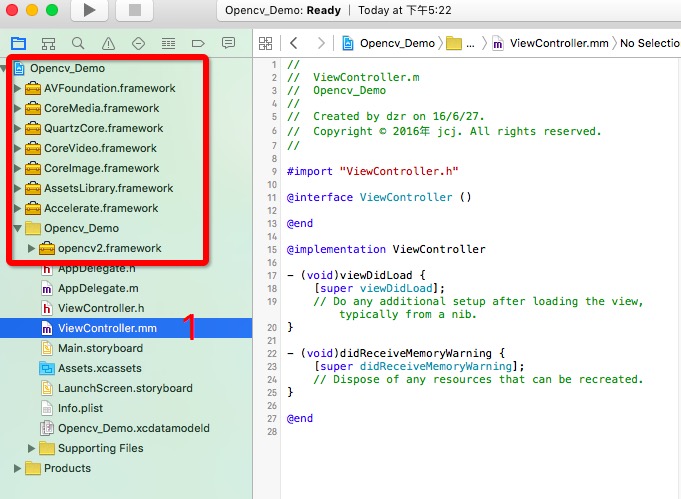Go back with the left chevron

click(294, 43)
